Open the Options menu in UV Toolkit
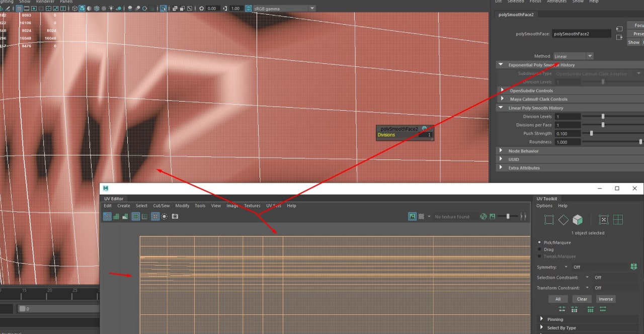The width and height of the screenshot is (644, 334). (544, 206)
